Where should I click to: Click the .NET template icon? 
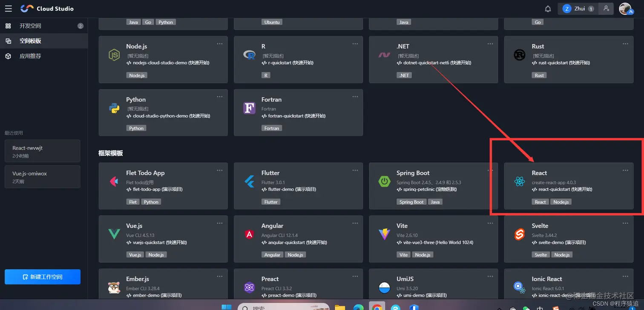(x=384, y=55)
